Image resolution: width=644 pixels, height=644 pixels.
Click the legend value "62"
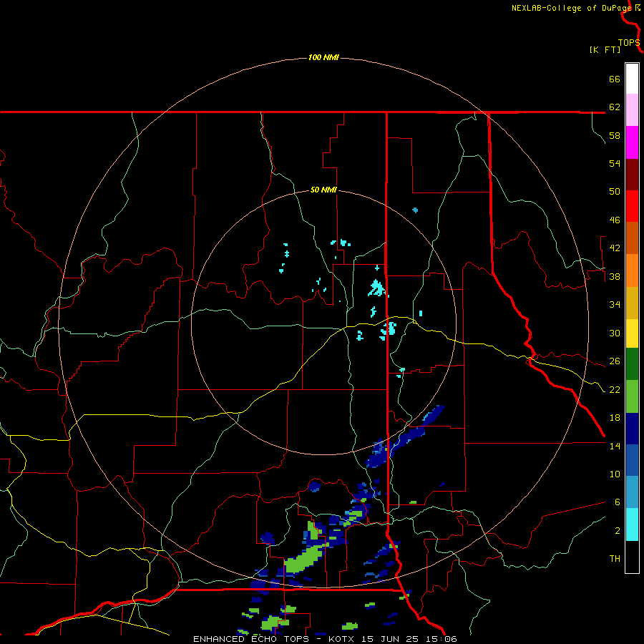pos(615,107)
